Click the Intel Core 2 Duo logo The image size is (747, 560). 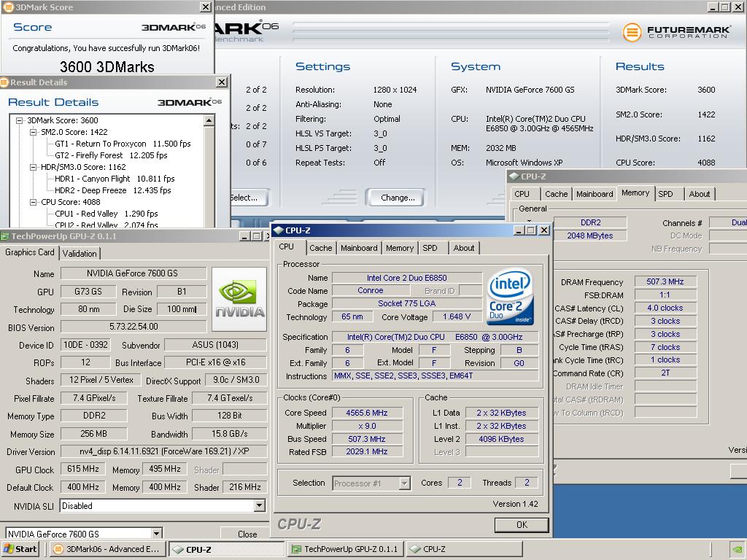tap(511, 297)
